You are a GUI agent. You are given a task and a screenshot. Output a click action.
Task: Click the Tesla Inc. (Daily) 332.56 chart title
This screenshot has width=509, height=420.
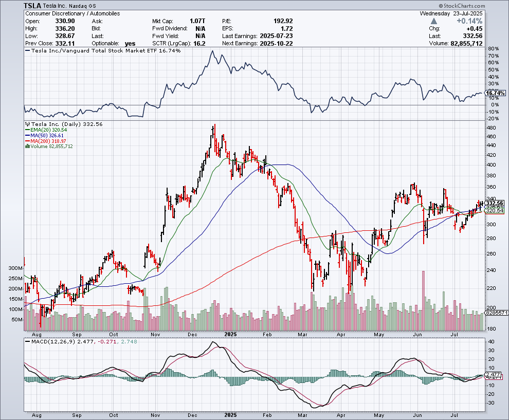coord(67,124)
